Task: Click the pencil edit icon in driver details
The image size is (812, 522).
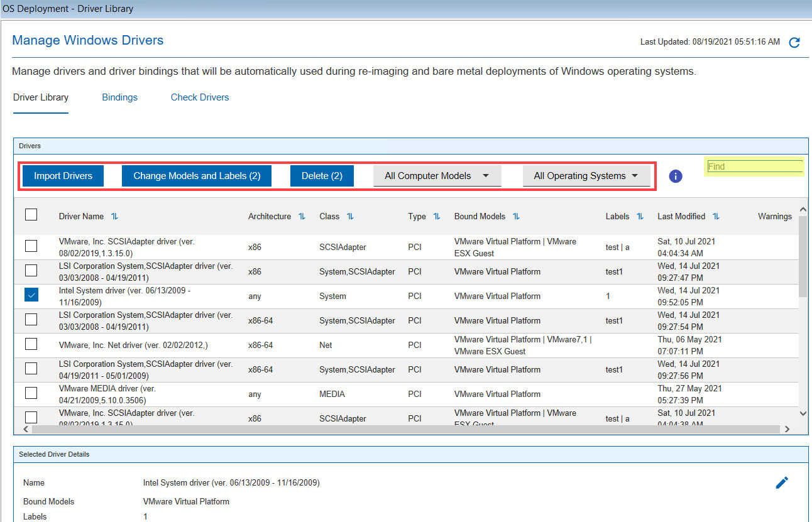Action: click(x=781, y=482)
